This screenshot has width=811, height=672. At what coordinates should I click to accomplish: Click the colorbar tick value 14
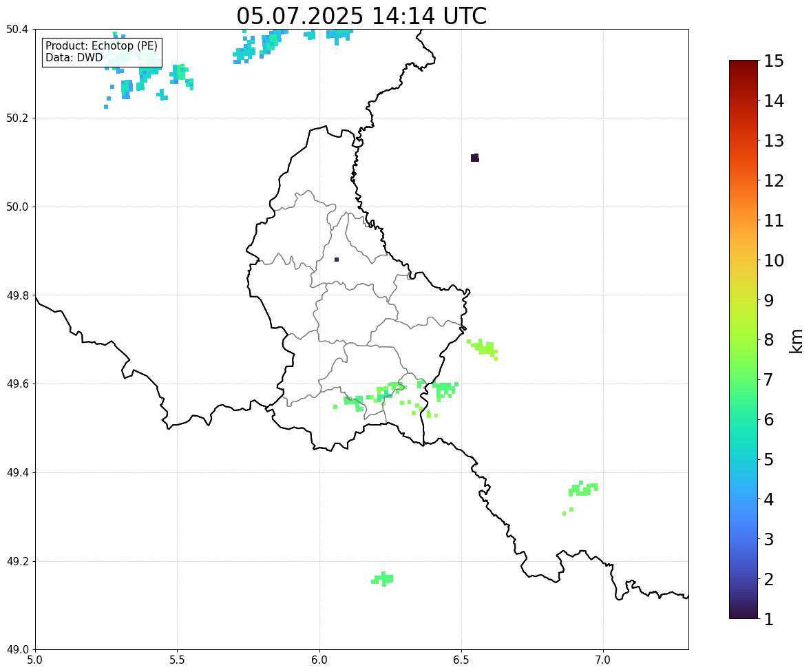point(774,101)
